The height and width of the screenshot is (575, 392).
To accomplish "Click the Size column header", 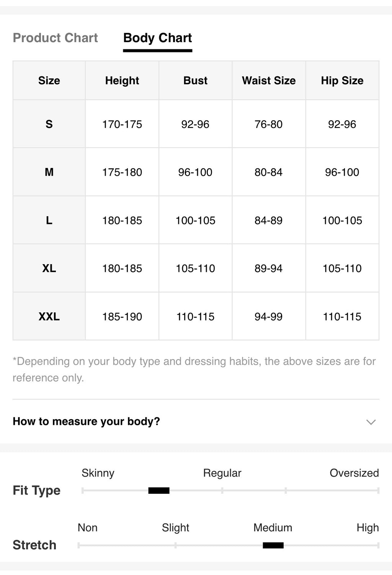I will click(x=49, y=80).
